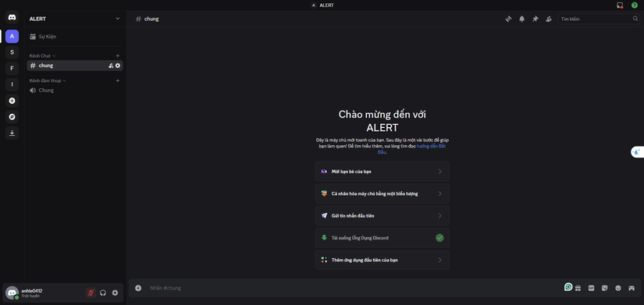Switch to the server labeled I
This screenshot has width=644, height=305.
click(x=12, y=84)
